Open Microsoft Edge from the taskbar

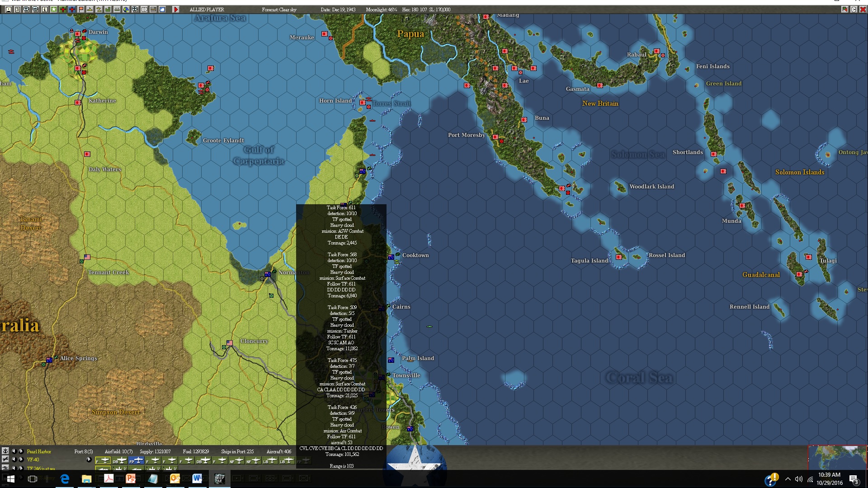click(x=65, y=479)
